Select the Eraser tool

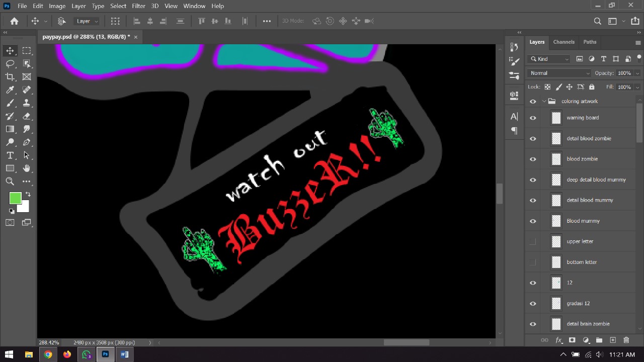pyautogui.click(x=27, y=116)
